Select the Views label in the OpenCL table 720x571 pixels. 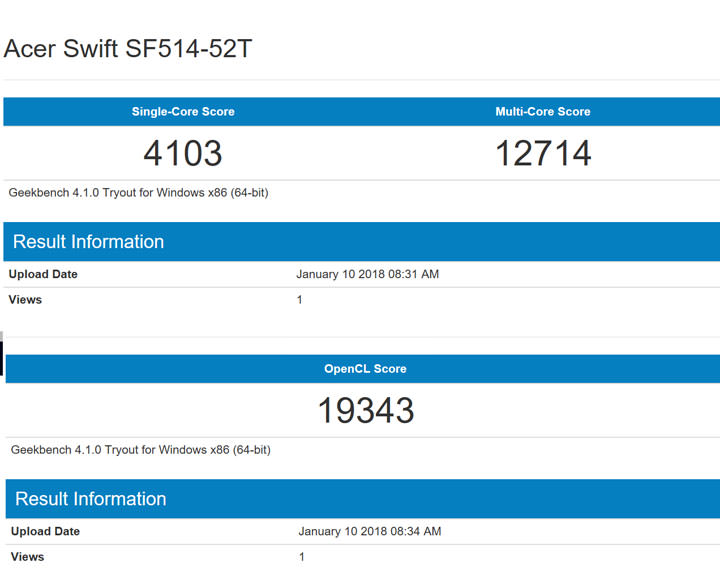(x=27, y=557)
